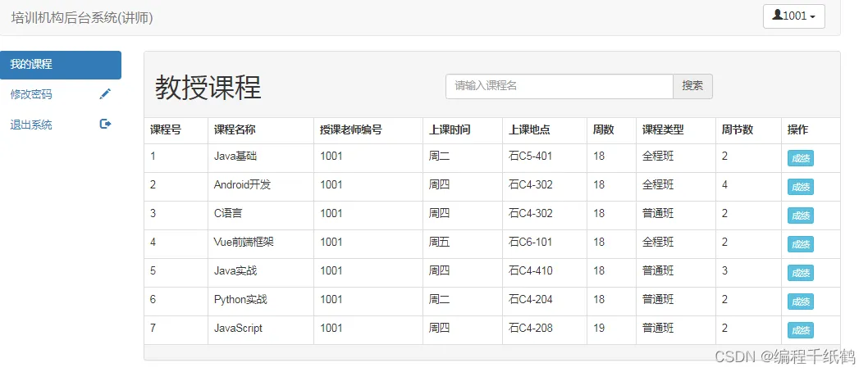Click location 石C5-401
The image size is (868, 372).
point(530,157)
